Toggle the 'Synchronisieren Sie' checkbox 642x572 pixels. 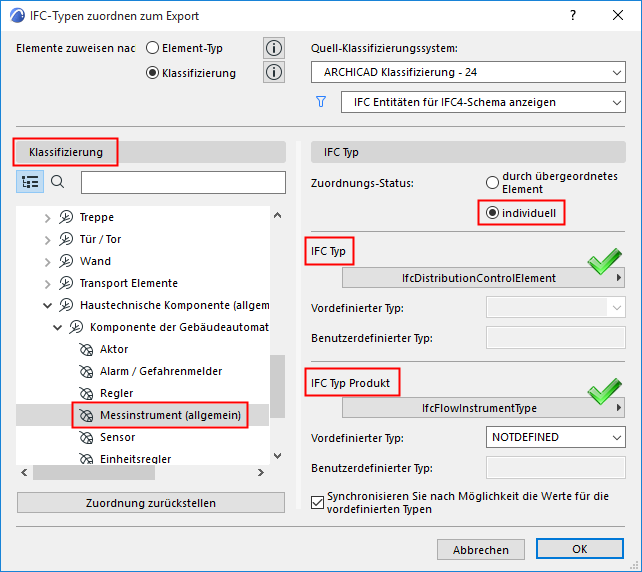pos(319,502)
